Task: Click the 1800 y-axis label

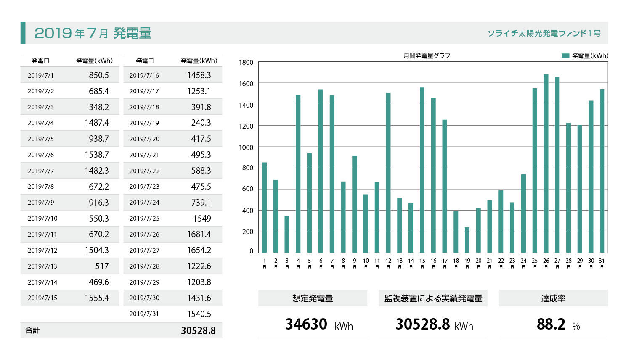Action: 246,63
